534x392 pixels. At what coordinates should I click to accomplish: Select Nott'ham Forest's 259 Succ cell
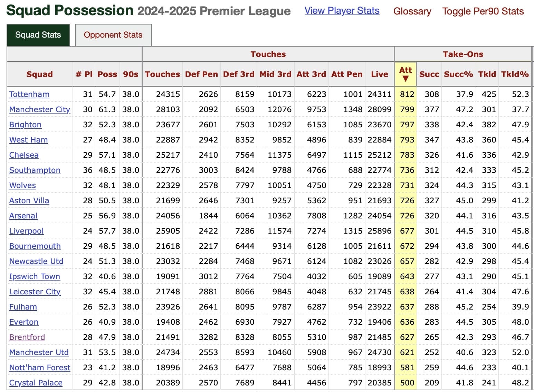[x=429, y=367]
